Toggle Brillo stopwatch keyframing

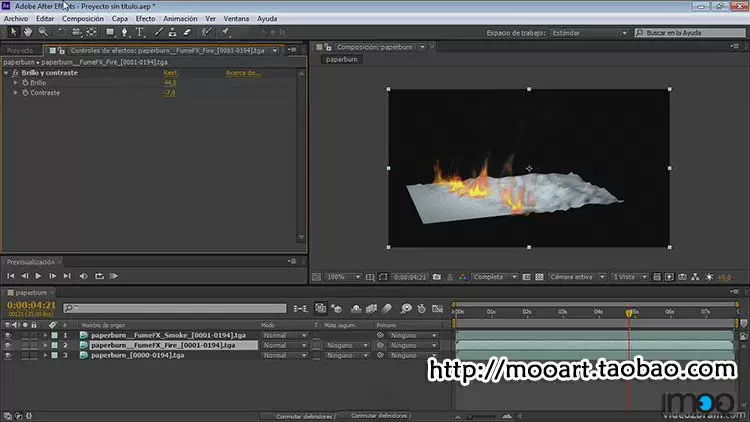(x=25, y=83)
